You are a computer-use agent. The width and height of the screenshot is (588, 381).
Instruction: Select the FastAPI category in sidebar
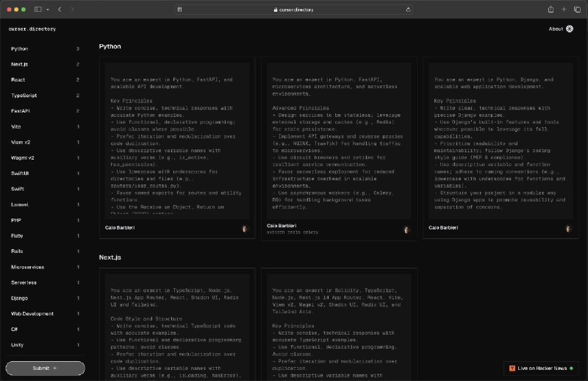pos(45,111)
